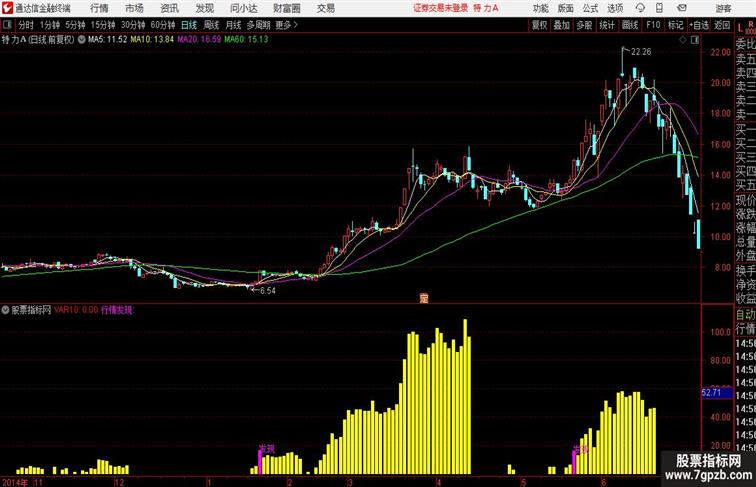Viewport: 756px width, 487px height.
Task: Open 多周期 multi-period view
Action: coord(258,25)
